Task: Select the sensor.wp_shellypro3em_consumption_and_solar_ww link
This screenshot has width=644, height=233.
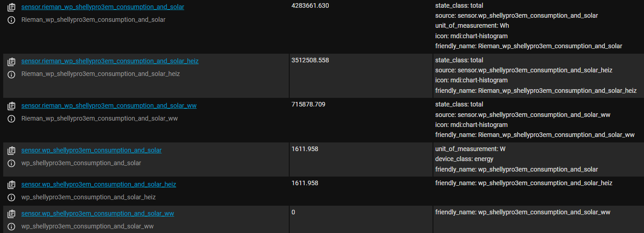Action: (97, 213)
